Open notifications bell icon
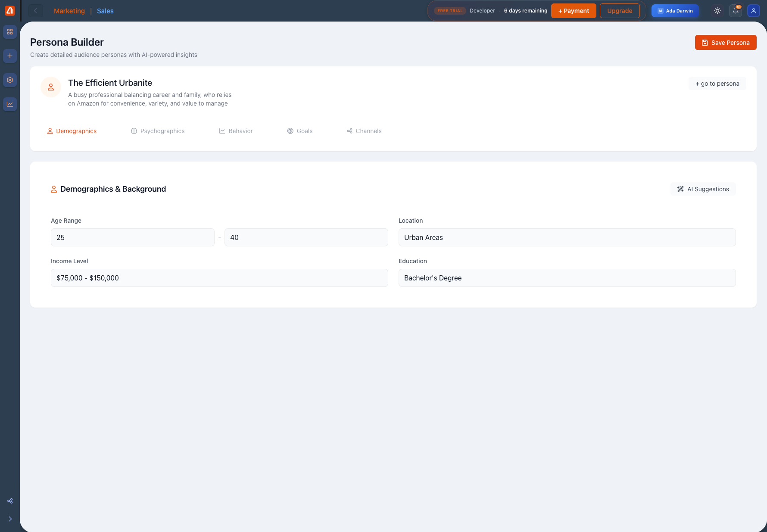This screenshot has width=767, height=532. 736,11
